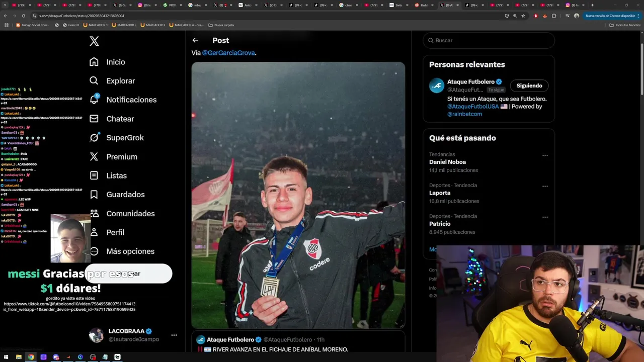Click the Ataque Futbolero quoted post avatar

pos(201,340)
